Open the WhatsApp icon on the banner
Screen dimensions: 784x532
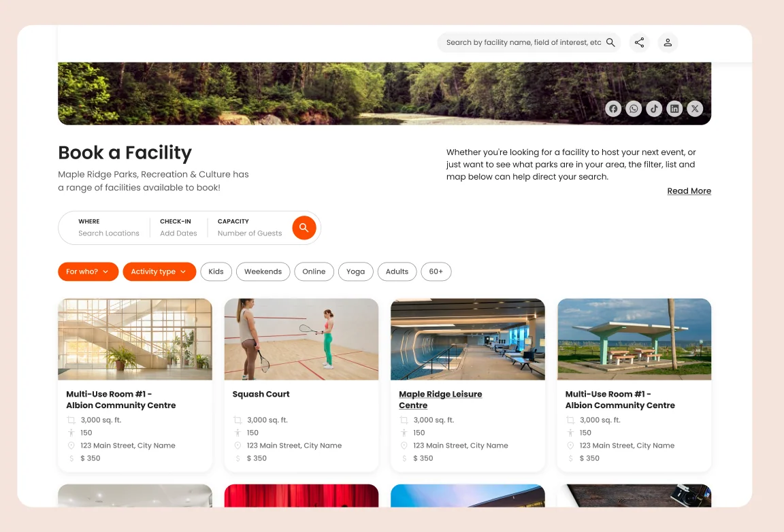pos(634,108)
